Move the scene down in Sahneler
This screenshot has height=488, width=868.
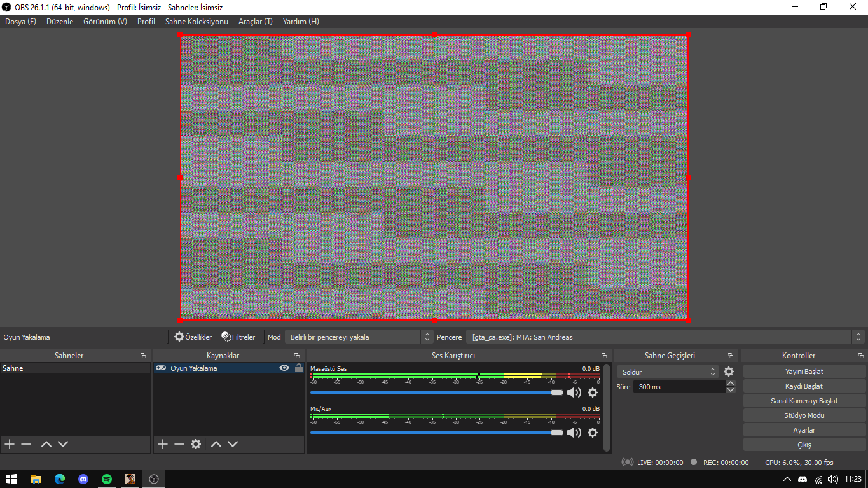62,444
